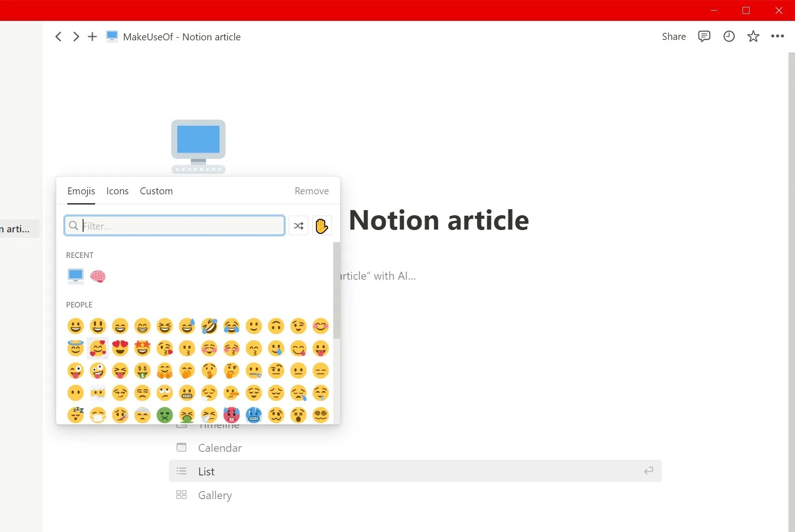Add a new page with the plus icon
Screen dimensions: 795x532
click(x=92, y=36)
